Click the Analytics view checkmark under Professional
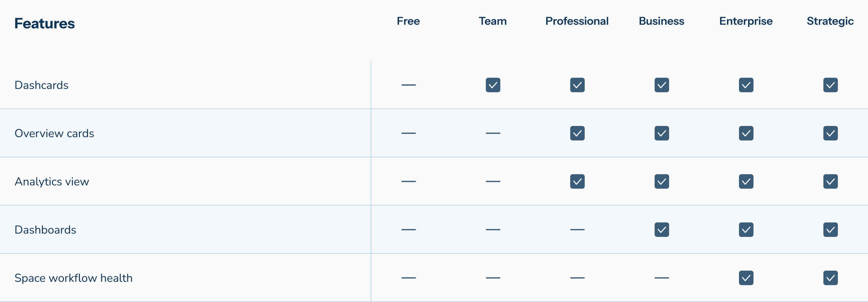The height and width of the screenshot is (302, 868). click(x=577, y=181)
